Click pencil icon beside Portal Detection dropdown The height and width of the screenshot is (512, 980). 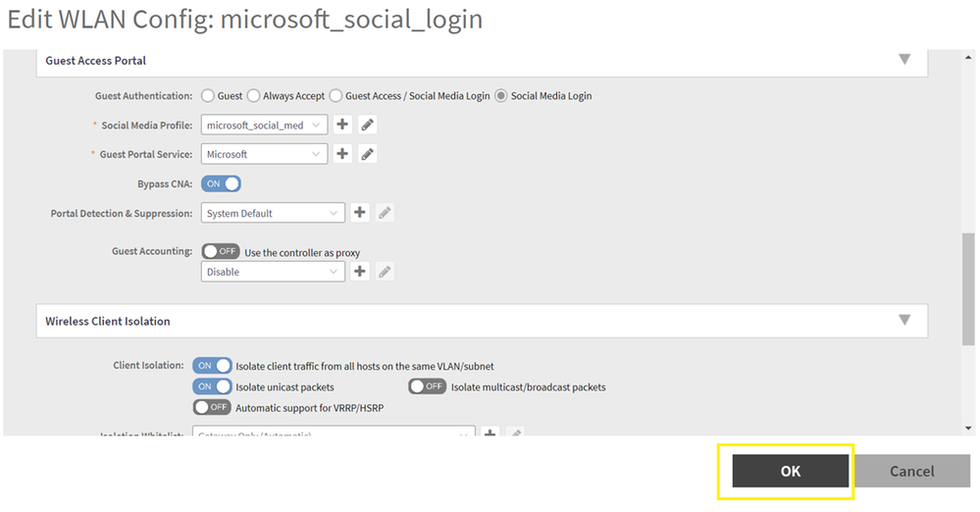[x=385, y=213]
